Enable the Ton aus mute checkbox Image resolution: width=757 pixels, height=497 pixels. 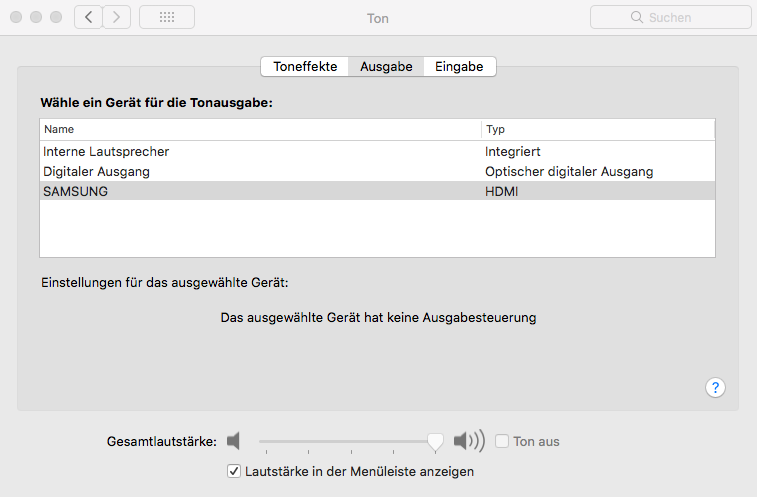click(502, 441)
